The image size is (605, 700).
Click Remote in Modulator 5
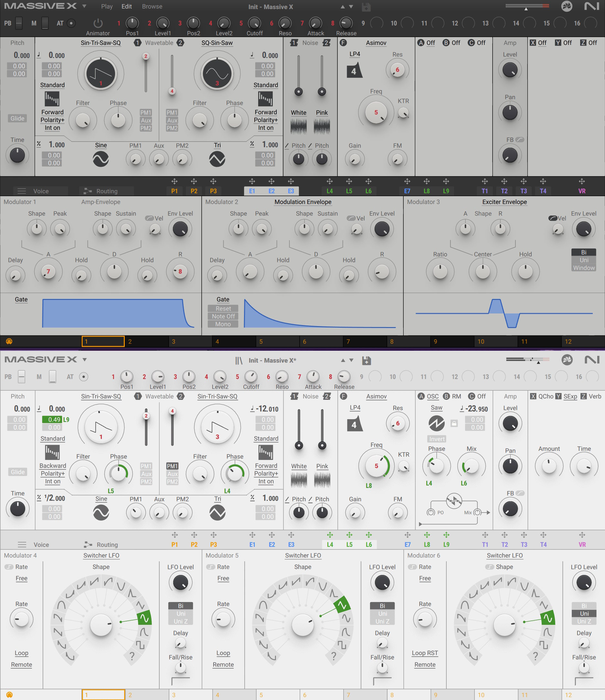tap(223, 664)
